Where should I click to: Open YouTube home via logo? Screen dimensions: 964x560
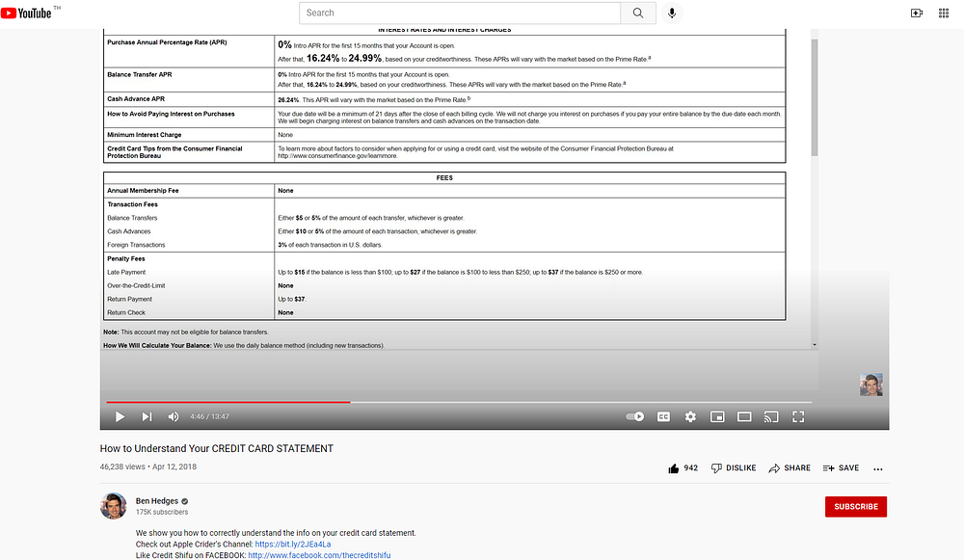point(26,13)
